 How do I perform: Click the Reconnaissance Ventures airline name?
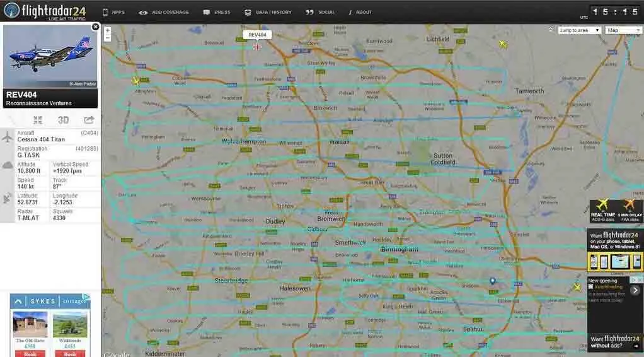pyautogui.click(x=38, y=103)
